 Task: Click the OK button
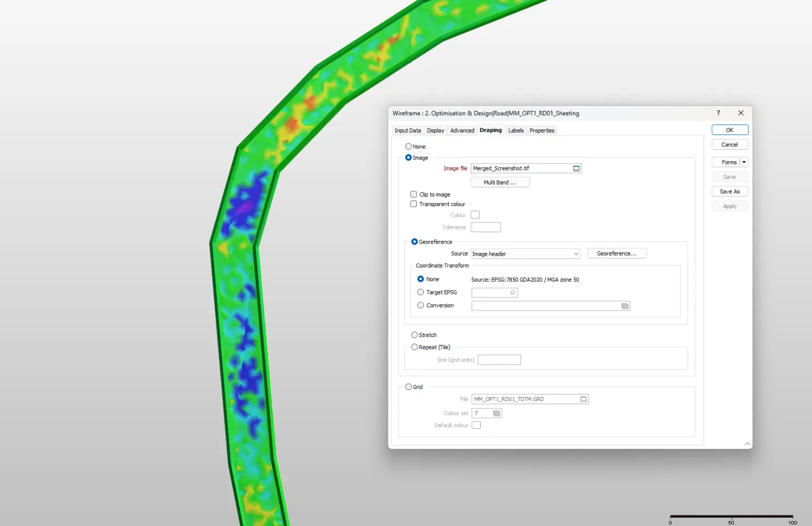(730, 130)
